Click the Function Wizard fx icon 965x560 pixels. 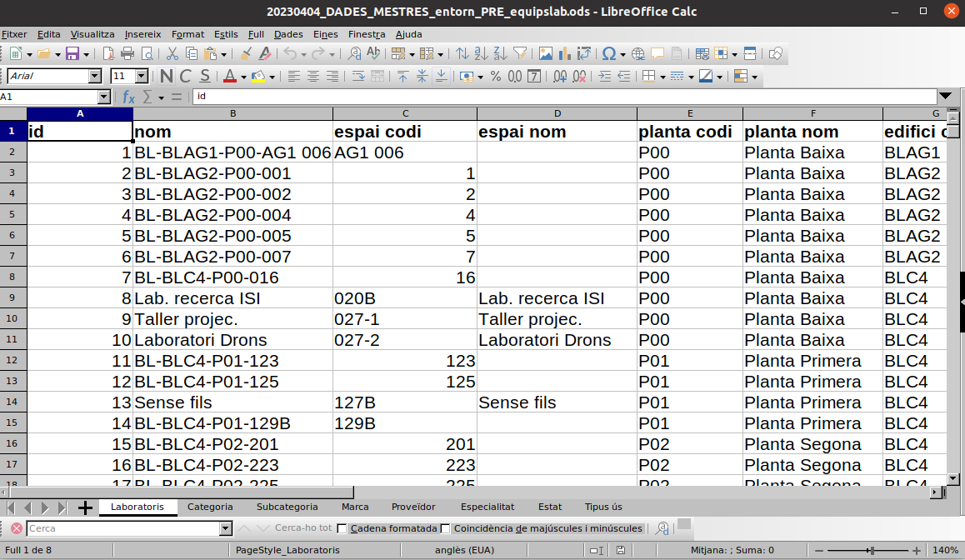click(x=128, y=97)
